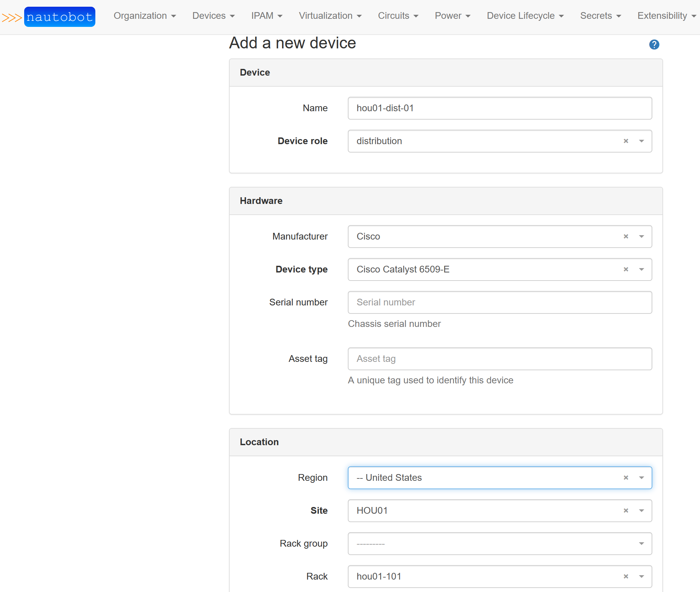The image size is (700, 592).
Task: Click the Name input field
Action: click(x=500, y=108)
